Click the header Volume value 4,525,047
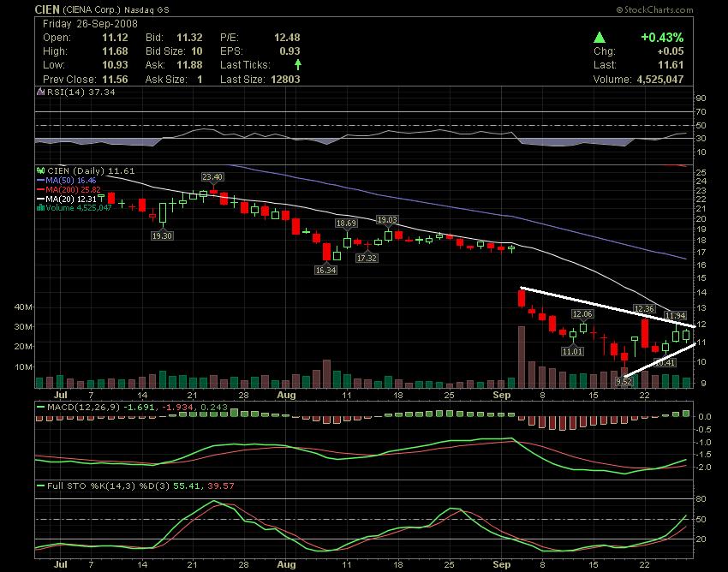The height and width of the screenshot is (572, 728). coord(660,80)
